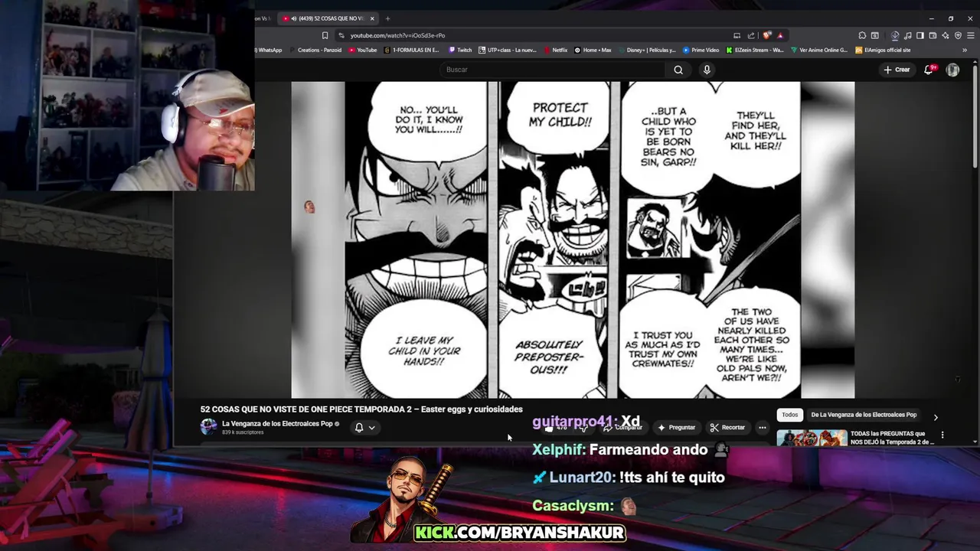980x551 pixels.
Task: Open the YouTube bookmark
Action: pyautogui.click(x=363, y=50)
